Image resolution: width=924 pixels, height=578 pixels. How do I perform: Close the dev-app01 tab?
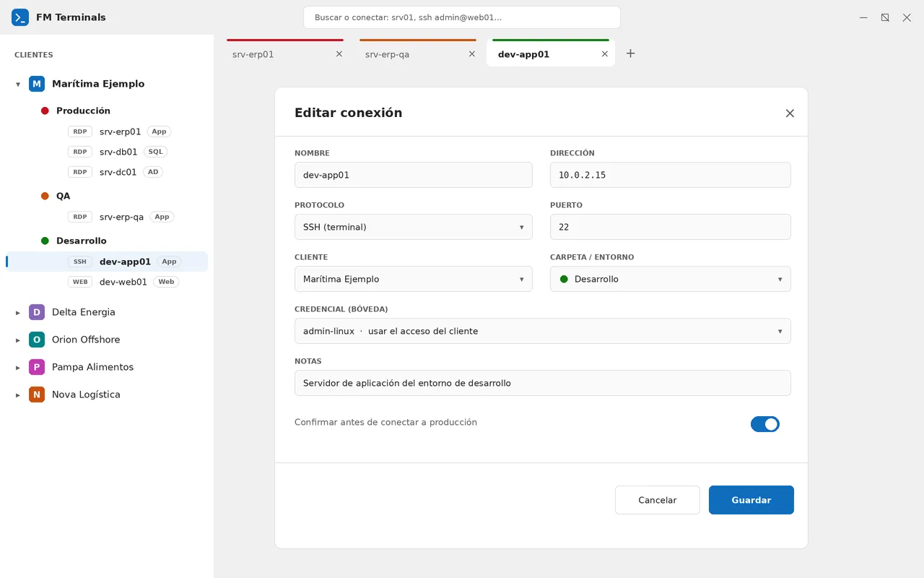click(605, 54)
